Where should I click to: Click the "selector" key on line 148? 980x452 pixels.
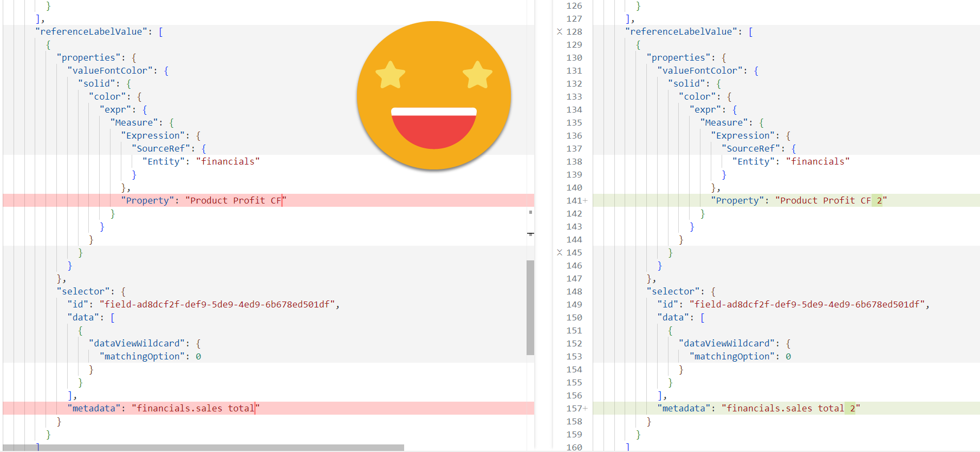672,292
